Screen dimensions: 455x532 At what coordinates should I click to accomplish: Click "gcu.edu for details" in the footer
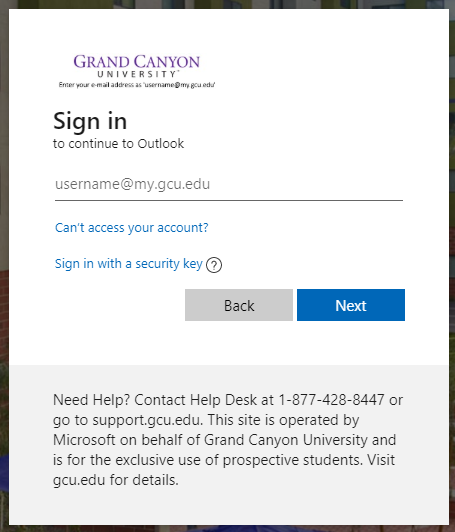[115, 480]
